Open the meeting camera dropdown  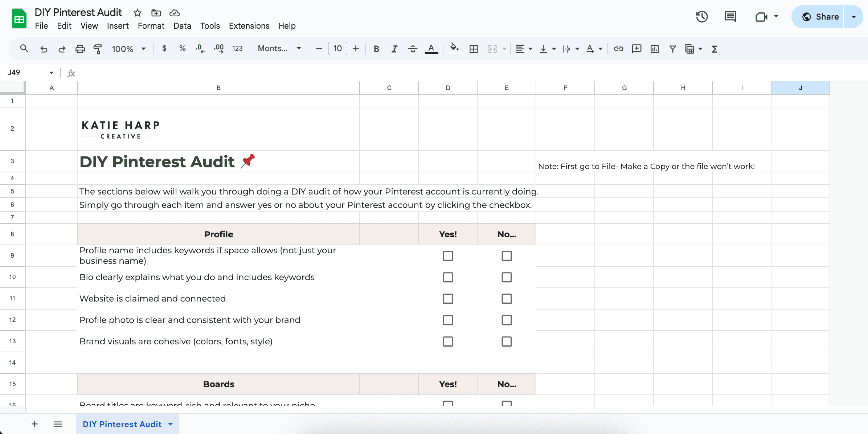coord(776,16)
